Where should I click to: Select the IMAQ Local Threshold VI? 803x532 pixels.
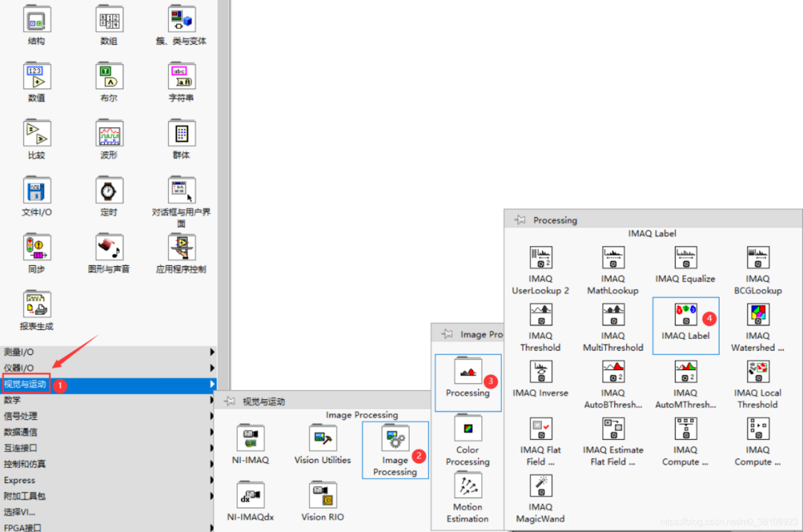(758, 372)
